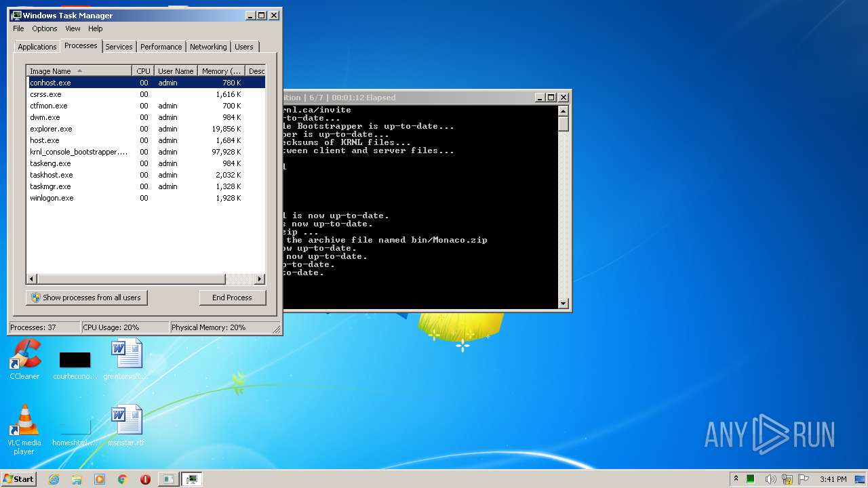Open the network tray icon

(787, 479)
